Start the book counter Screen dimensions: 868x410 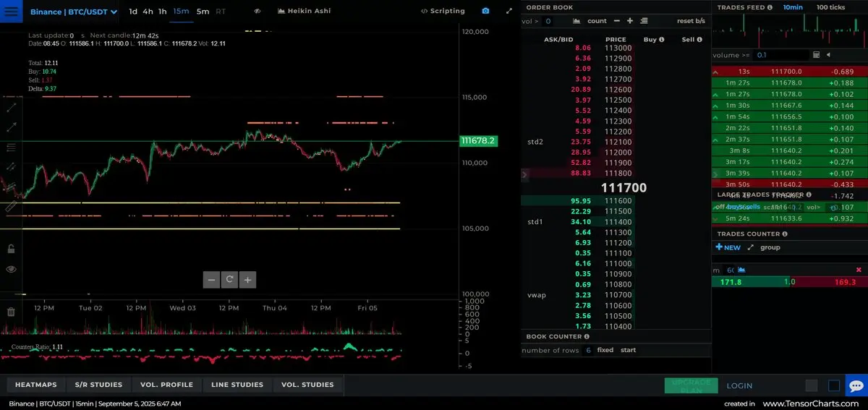629,350
